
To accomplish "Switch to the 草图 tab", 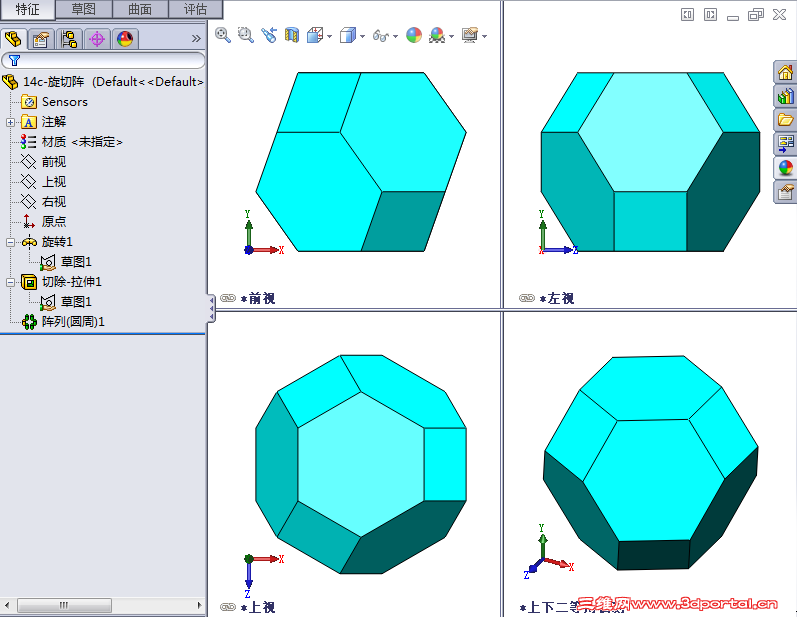I will coord(83,9).
